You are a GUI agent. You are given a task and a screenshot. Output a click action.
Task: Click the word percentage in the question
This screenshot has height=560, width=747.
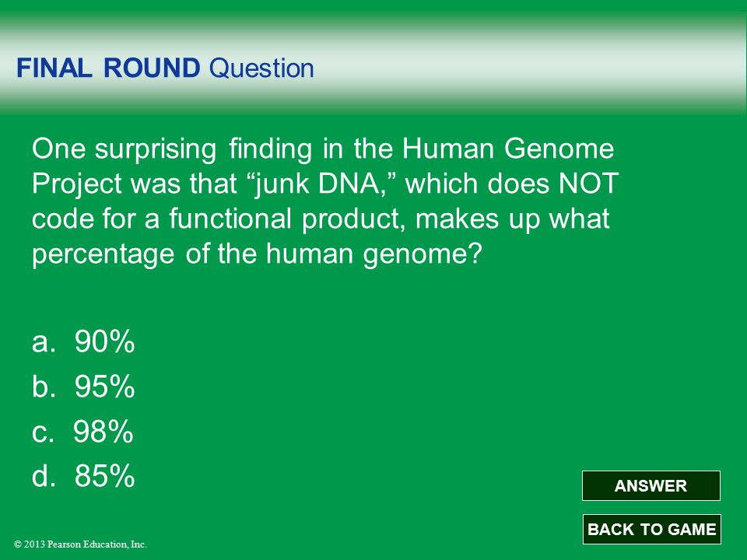tap(103, 254)
